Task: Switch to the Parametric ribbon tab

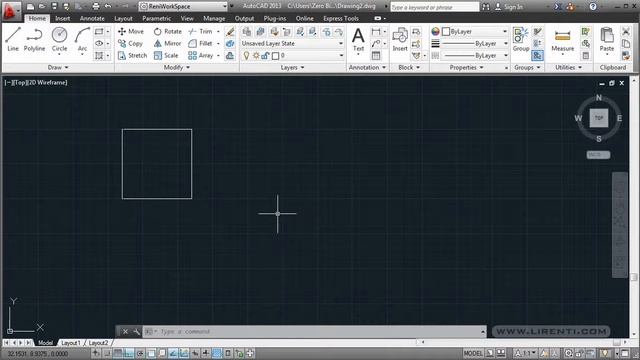Action: click(157, 18)
